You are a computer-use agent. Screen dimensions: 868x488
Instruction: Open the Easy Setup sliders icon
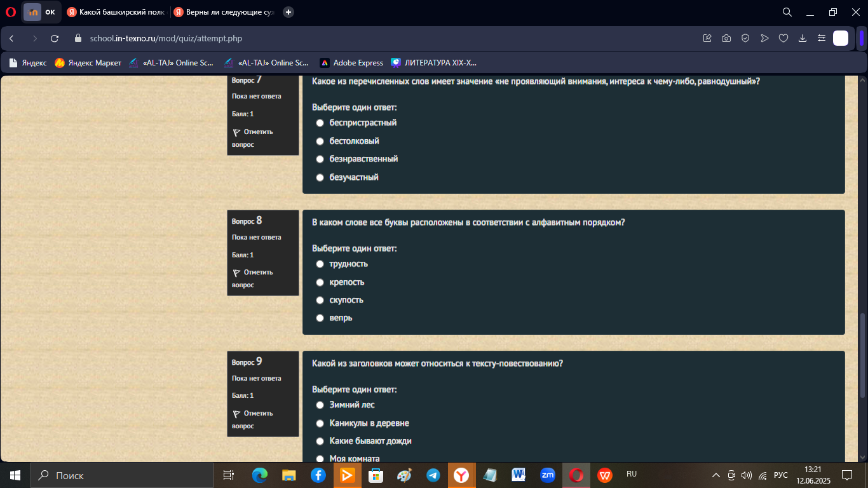(822, 38)
